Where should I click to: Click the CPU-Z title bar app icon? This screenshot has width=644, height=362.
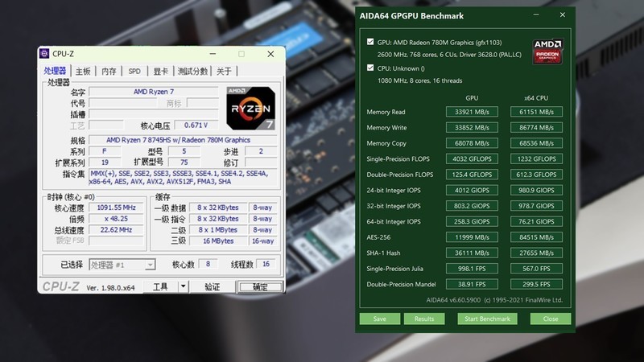click(44, 54)
